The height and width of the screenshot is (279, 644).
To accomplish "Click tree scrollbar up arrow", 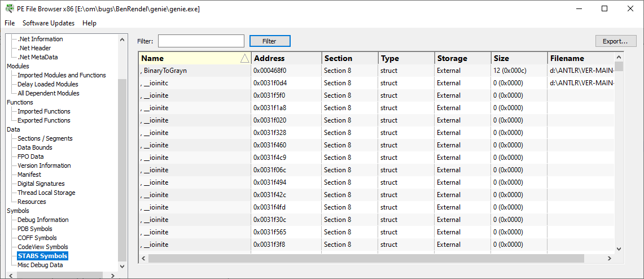I will point(122,40).
